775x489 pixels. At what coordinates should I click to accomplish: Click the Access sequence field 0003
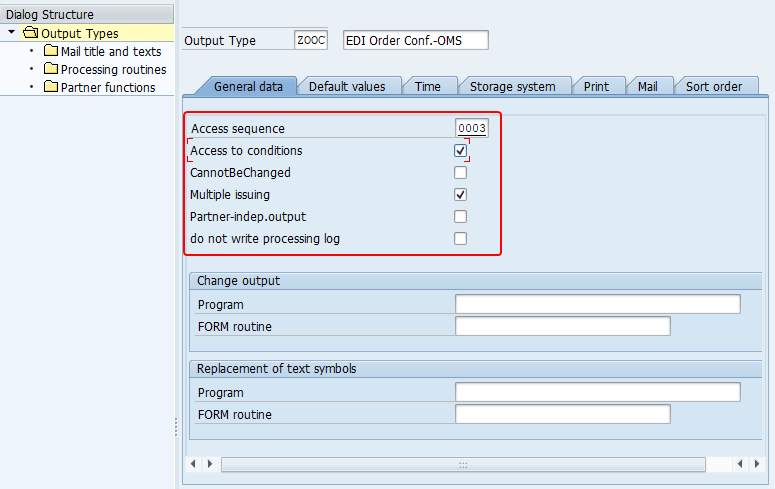tap(472, 128)
